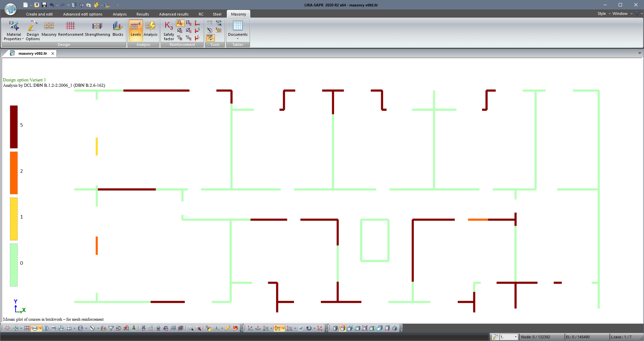
Task: Click the dark red level 5 legend swatch
Action: click(x=14, y=127)
